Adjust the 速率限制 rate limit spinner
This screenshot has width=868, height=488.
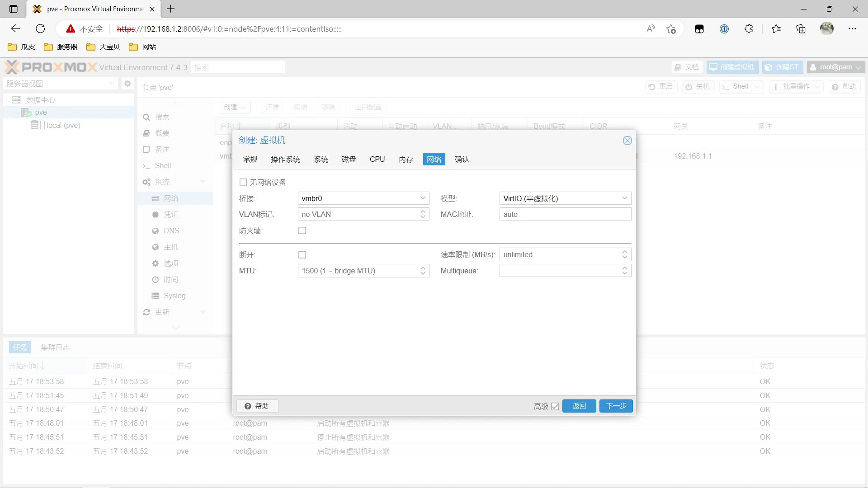point(625,255)
